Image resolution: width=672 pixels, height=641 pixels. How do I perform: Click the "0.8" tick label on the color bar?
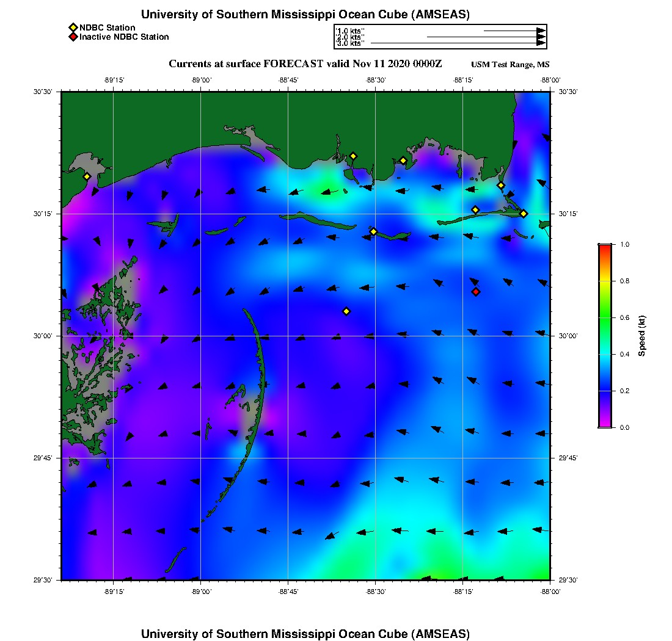pos(624,281)
